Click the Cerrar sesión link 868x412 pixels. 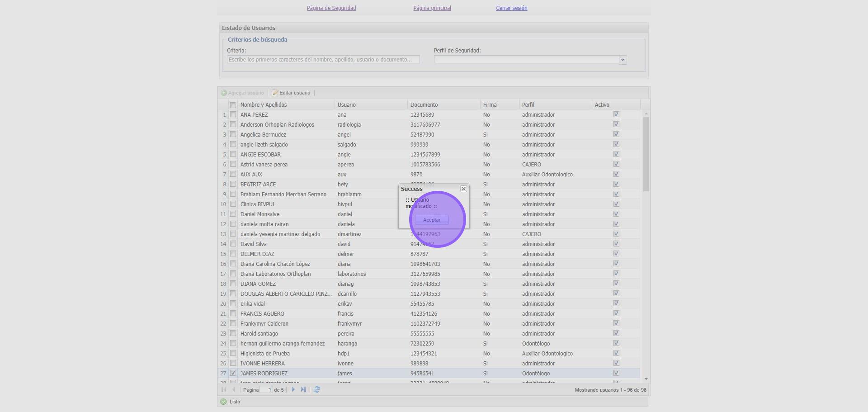[x=511, y=8]
